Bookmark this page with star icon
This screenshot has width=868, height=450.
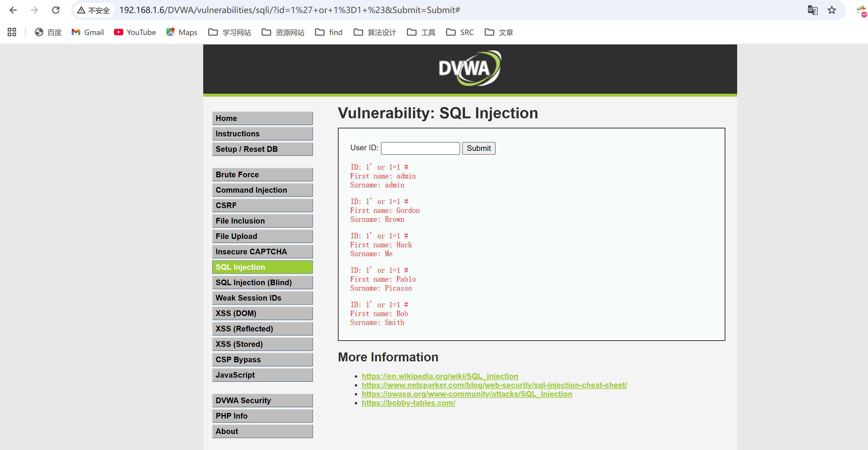pos(832,10)
